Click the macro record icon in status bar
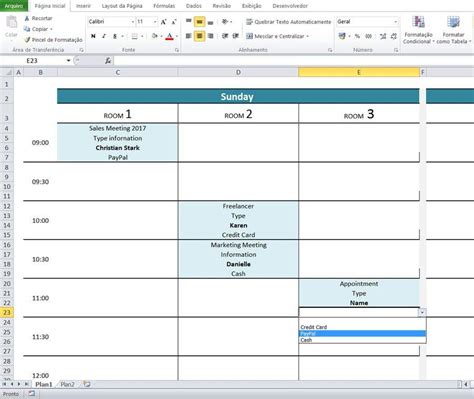The image size is (474, 399). click(x=31, y=394)
